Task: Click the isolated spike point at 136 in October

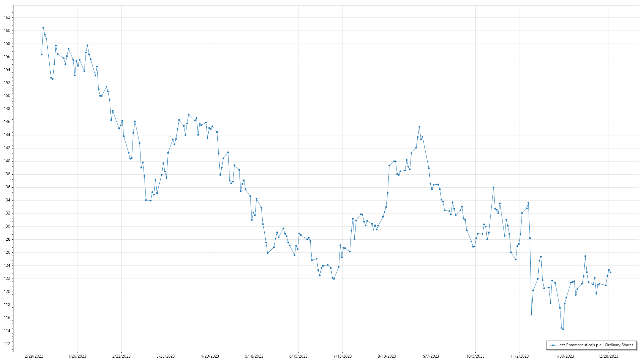Action: (x=493, y=187)
